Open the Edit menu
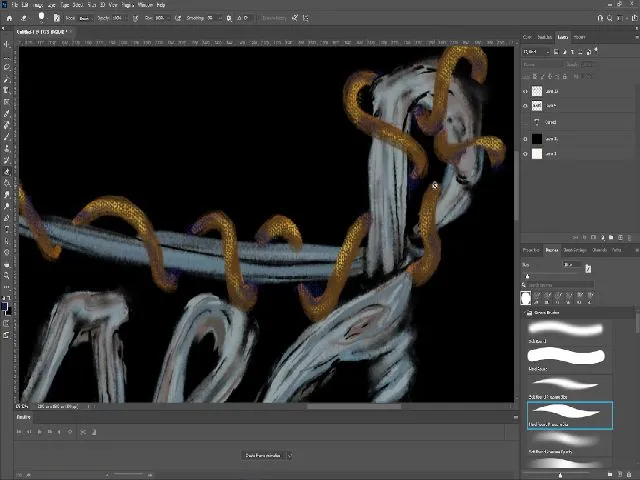 coord(25,5)
